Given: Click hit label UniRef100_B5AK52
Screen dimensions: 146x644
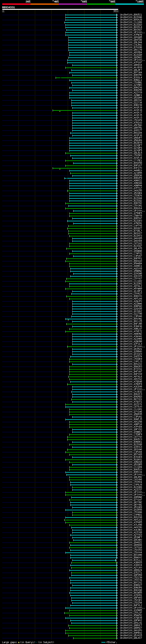Looking at the screenshot, I should click(x=131, y=615).
